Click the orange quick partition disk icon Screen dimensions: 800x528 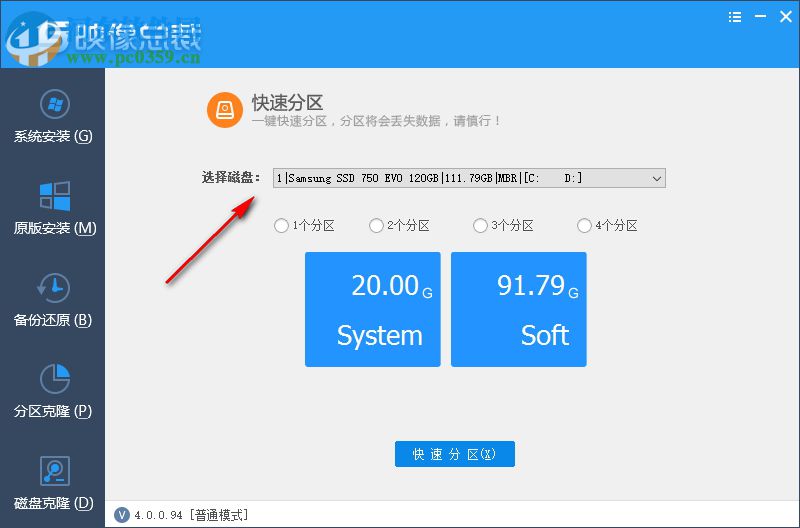pyautogui.click(x=224, y=110)
